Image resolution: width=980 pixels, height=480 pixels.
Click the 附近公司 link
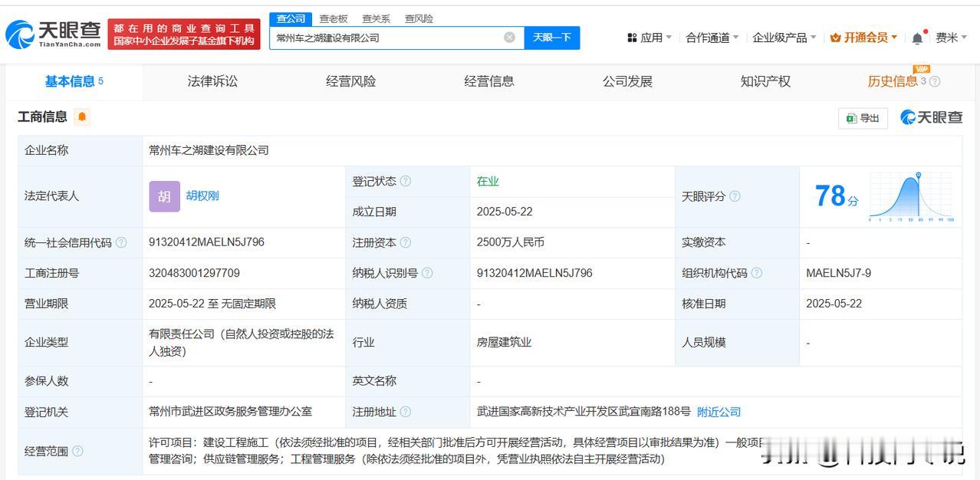pos(719,412)
